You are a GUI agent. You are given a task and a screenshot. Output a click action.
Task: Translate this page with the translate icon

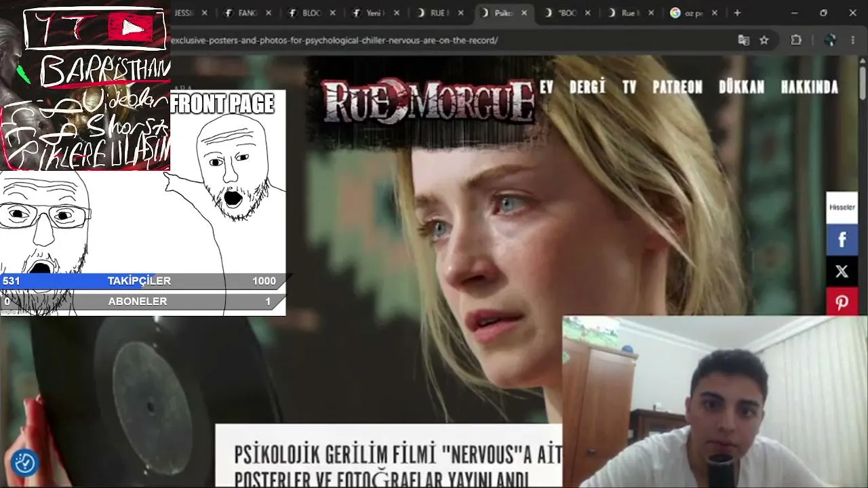(743, 40)
